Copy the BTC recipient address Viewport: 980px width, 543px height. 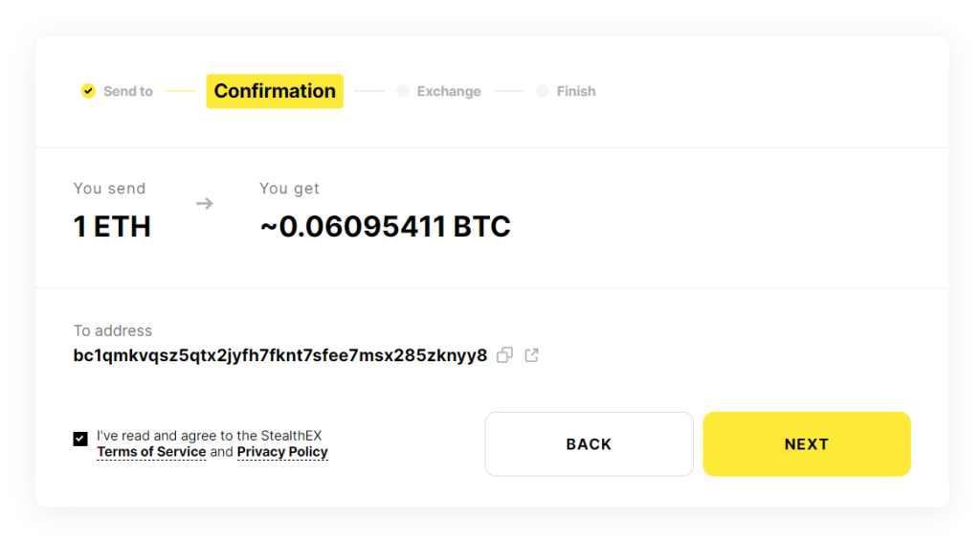(504, 355)
